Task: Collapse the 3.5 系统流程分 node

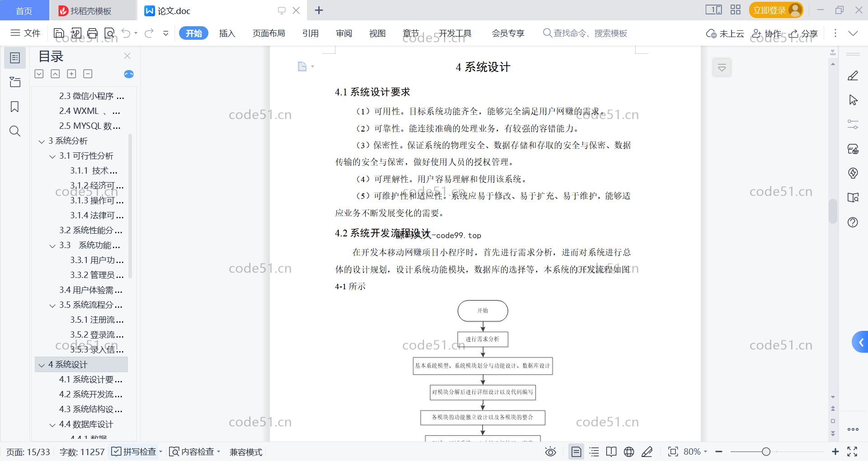Action: pyautogui.click(x=52, y=306)
